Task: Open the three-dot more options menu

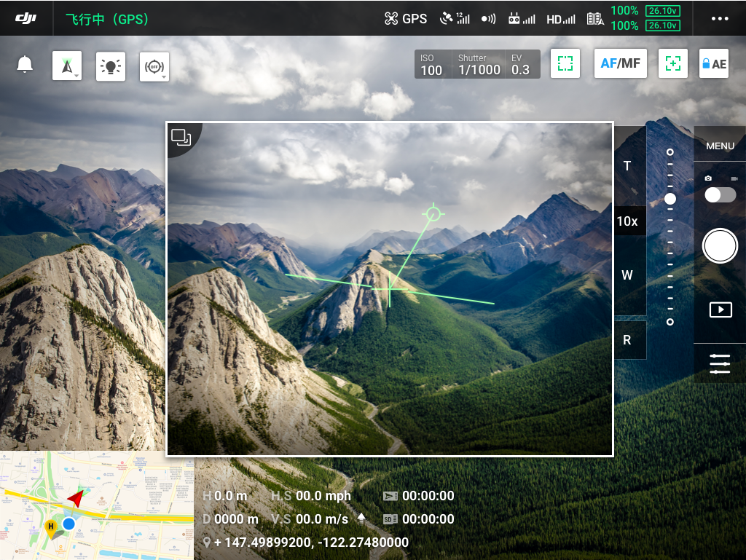Action: (720, 19)
